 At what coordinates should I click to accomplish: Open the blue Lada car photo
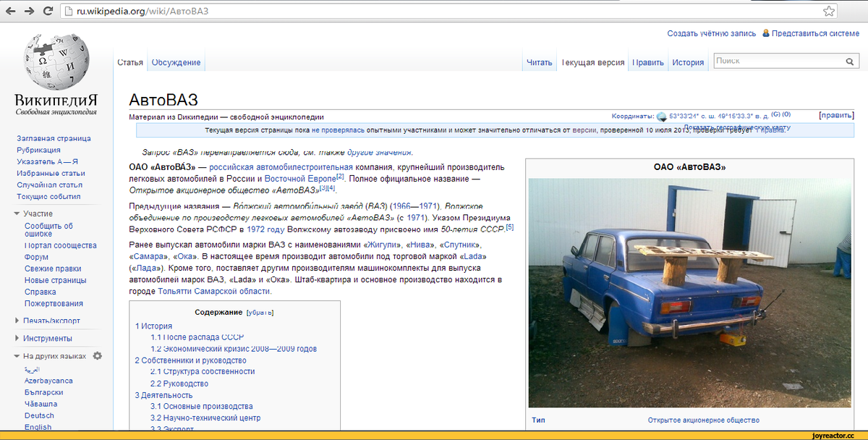tap(690, 293)
